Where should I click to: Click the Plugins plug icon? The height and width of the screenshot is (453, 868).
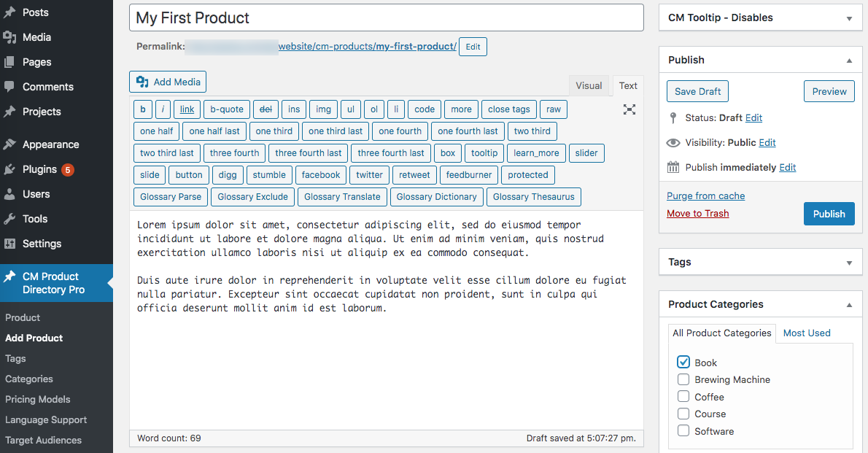point(9,169)
